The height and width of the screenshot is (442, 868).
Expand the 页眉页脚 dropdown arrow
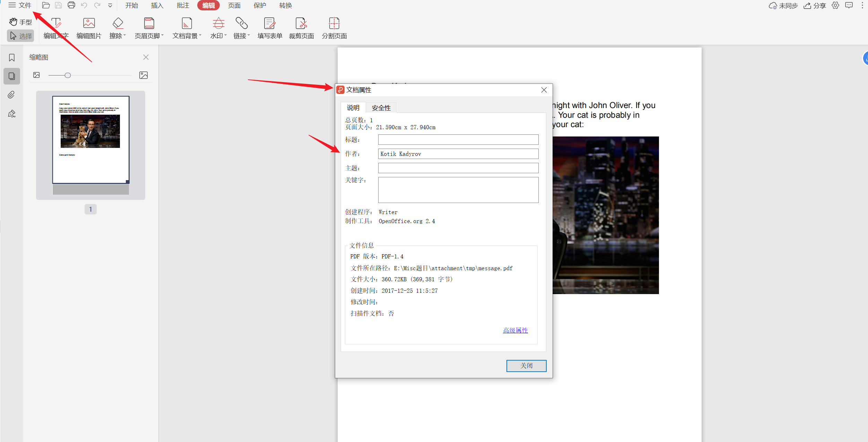[162, 35]
